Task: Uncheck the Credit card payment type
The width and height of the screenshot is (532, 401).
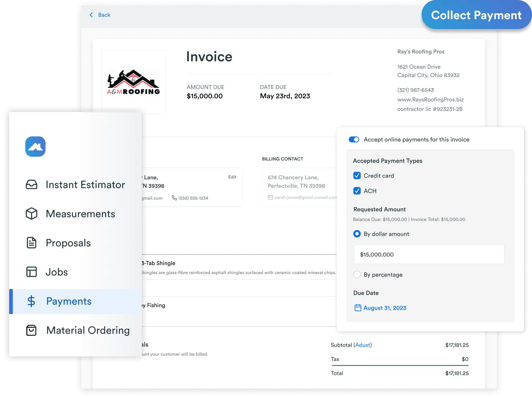Action: 357,175
